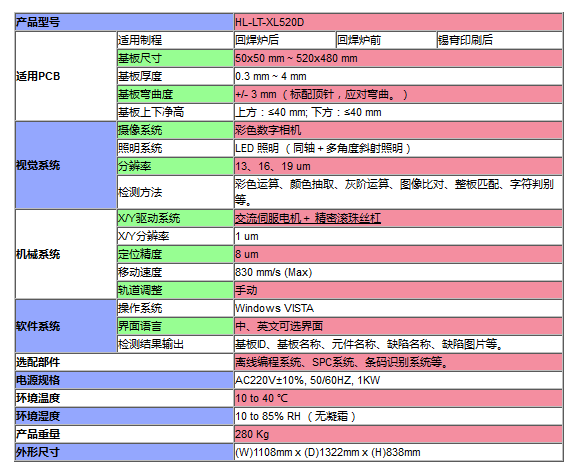Select the 手动 value
This screenshot has width=576, height=470.
point(398,290)
